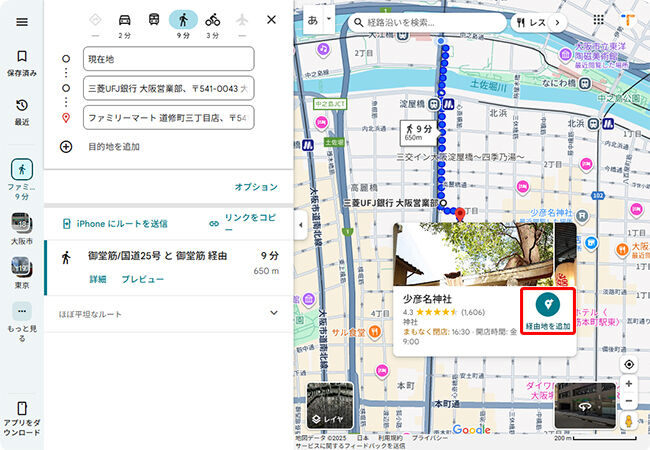650x450 pixels.
Task: Select the best travel mode icon
Action: (x=95, y=20)
